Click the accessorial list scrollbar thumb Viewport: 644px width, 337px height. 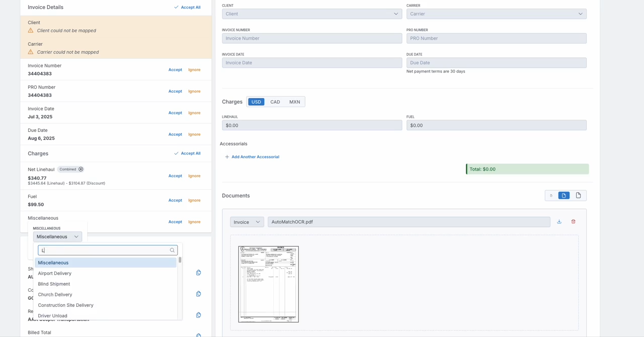point(180,260)
